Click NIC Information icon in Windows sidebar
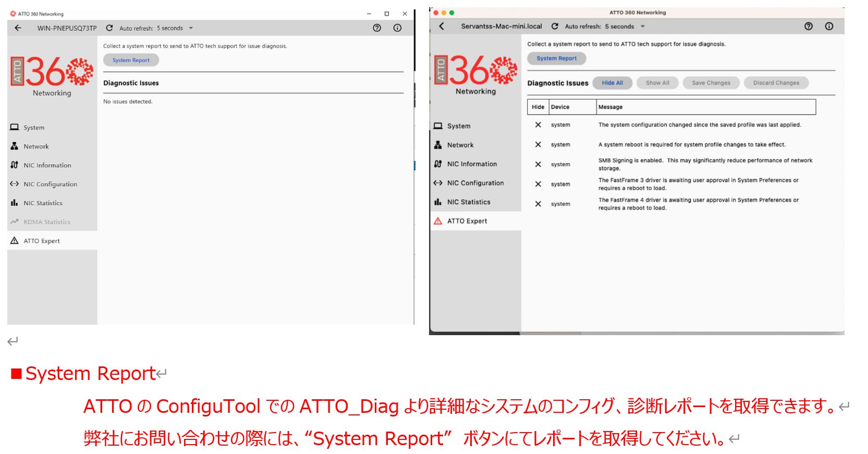This screenshot has width=868, height=454. pos(15,165)
